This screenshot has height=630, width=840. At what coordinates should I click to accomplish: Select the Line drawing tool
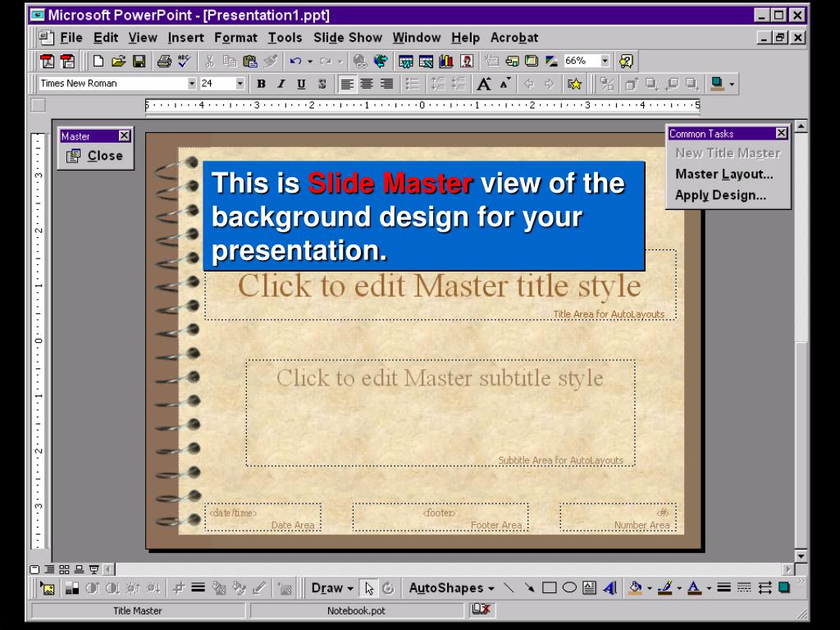click(x=509, y=588)
